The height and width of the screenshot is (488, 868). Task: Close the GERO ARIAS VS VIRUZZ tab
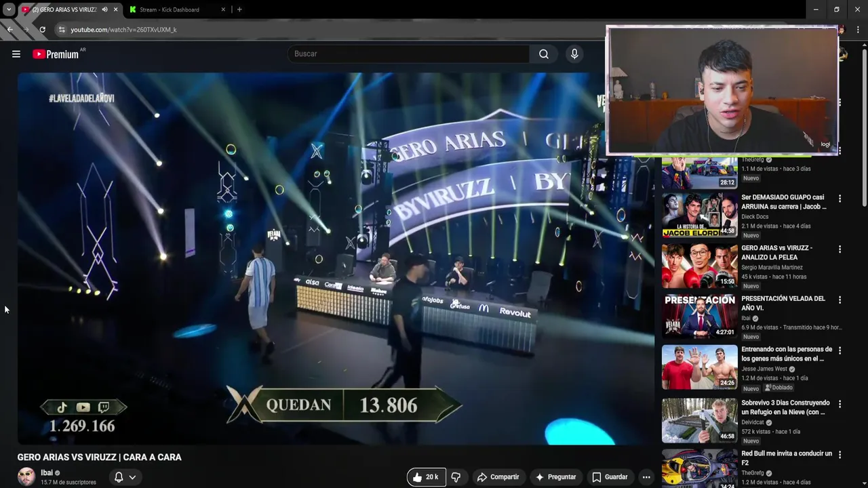tap(115, 9)
